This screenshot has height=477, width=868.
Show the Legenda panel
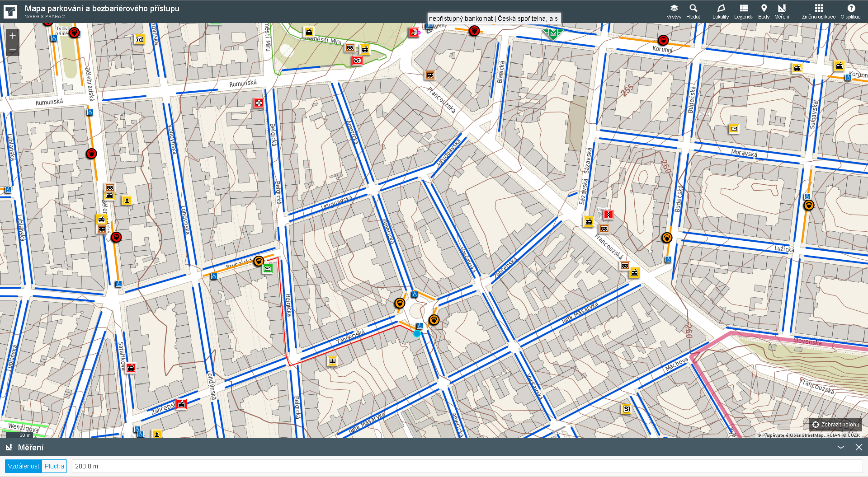744,11
